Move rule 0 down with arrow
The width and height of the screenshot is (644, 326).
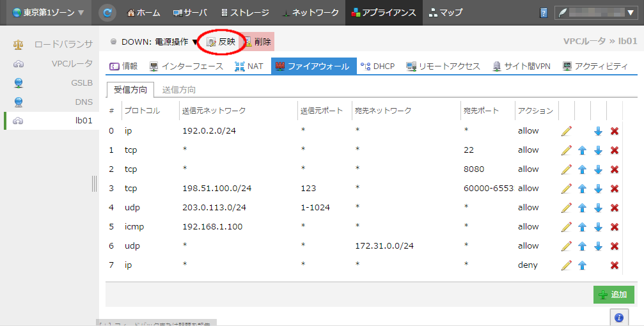[x=598, y=131]
